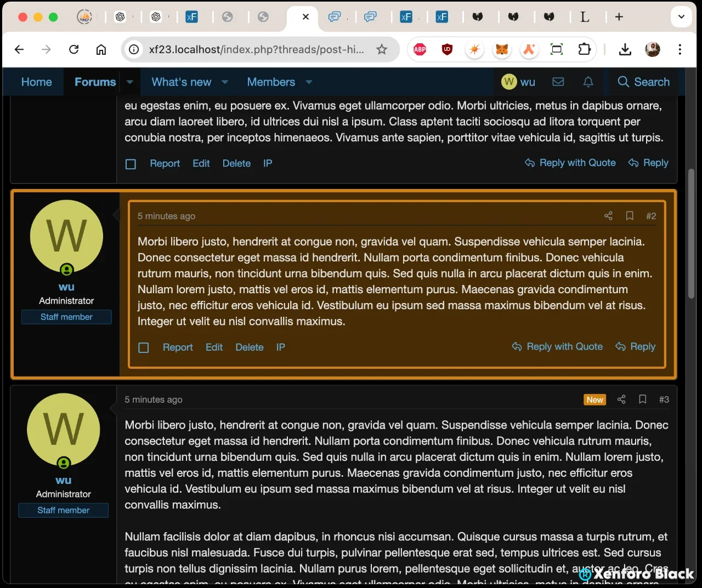Open the browser downloads icon

pos(625,50)
